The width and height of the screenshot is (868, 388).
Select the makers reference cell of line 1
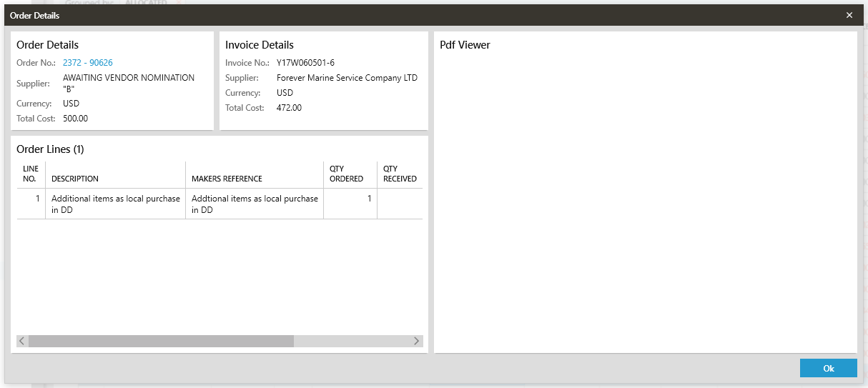[254, 204]
